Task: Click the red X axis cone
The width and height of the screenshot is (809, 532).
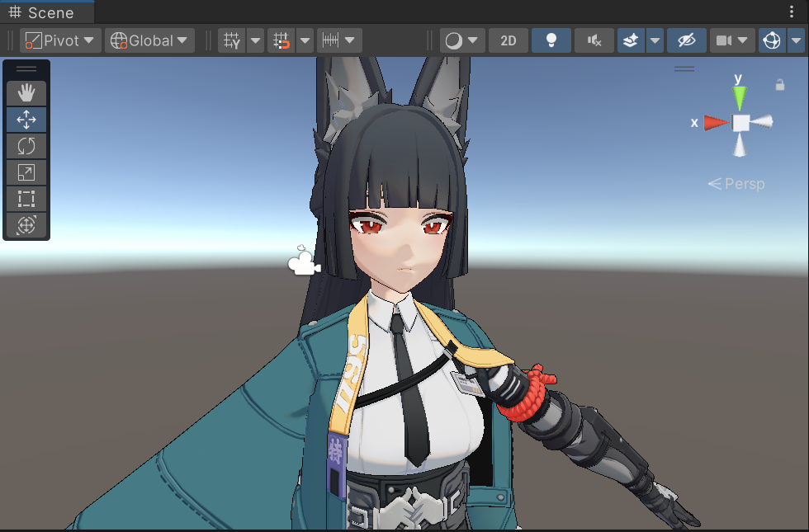Action: [717, 123]
